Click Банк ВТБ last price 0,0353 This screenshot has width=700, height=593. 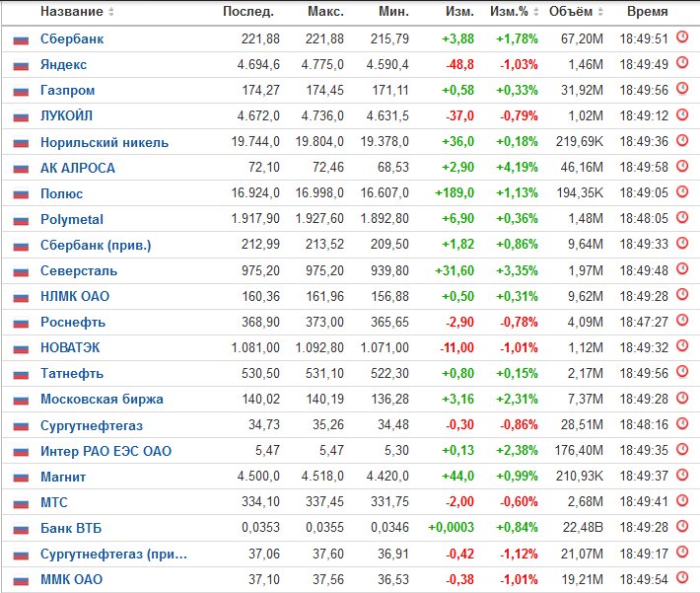pos(260,528)
